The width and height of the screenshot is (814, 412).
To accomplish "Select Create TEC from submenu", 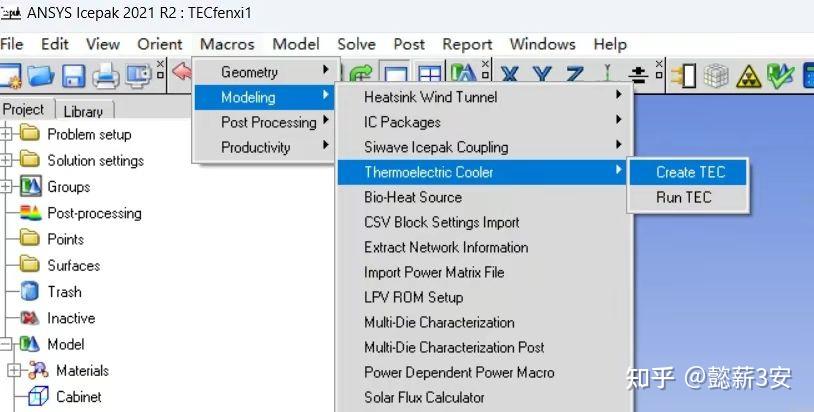I will [x=690, y=172].
